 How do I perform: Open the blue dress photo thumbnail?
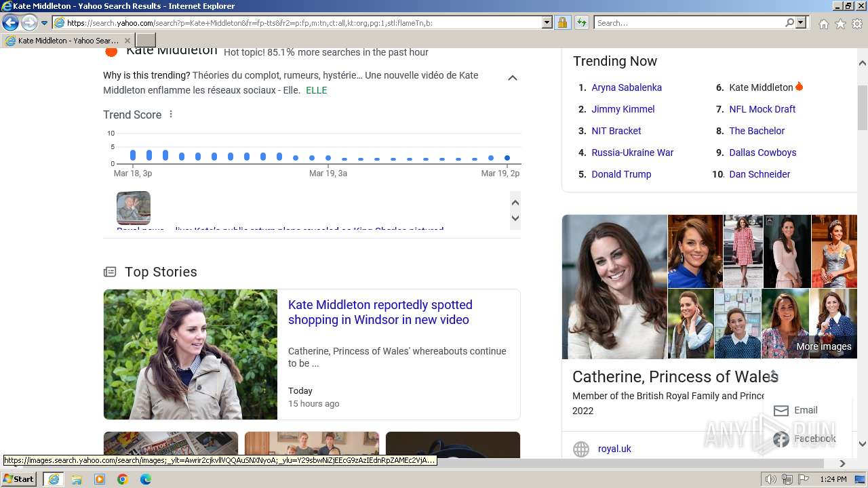pos(695,251)
